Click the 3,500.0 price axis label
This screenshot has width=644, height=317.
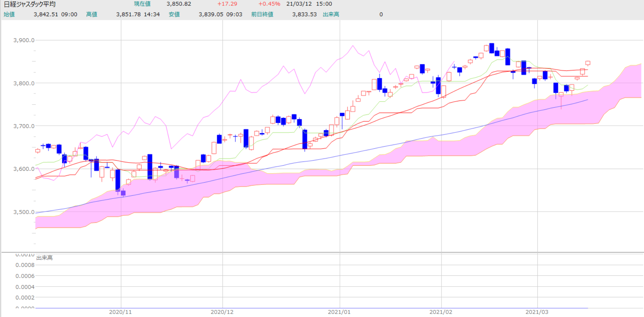(24, 212)
